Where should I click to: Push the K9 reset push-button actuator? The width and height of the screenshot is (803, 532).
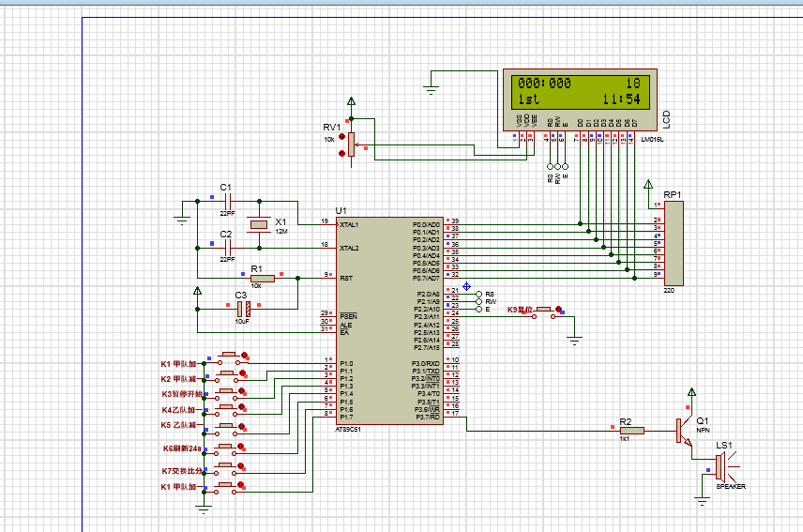[543, 310]
